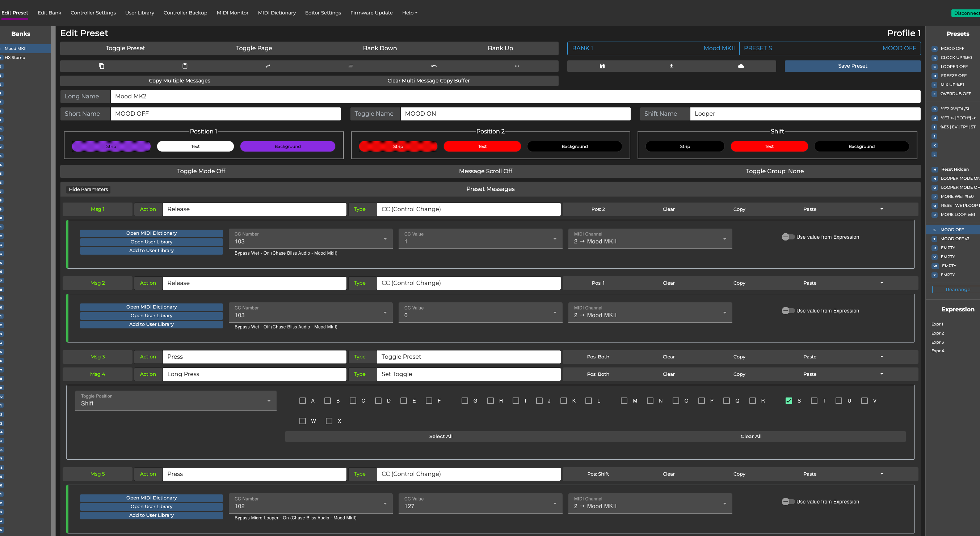Open the MIDI Monitor tab
This screenshot has height=536, width=980.
(x=232, y=13)
